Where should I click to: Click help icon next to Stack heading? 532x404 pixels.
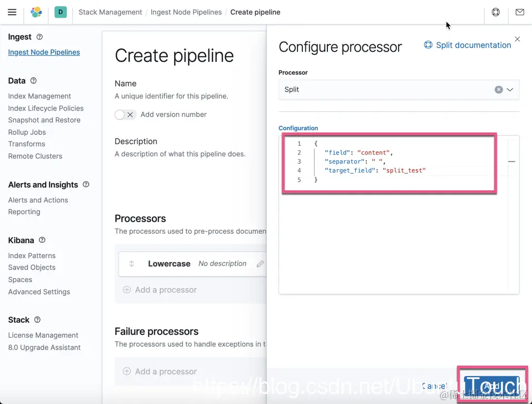[37, 319]
